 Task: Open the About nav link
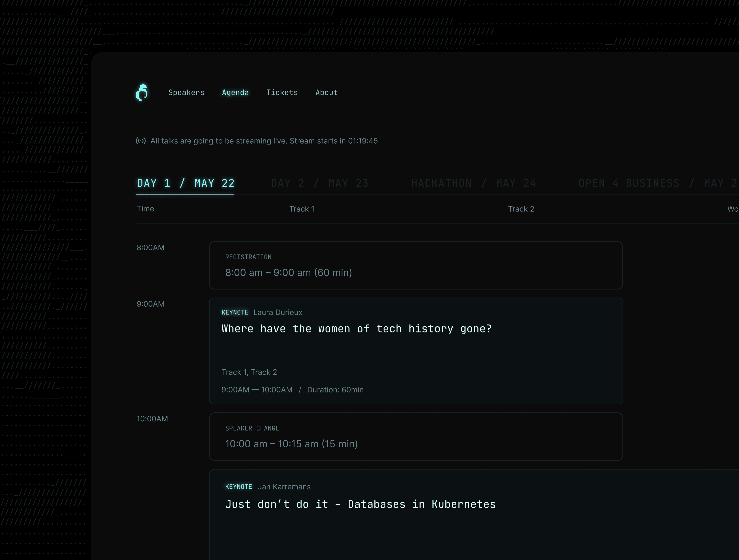[x=327, y=93]
